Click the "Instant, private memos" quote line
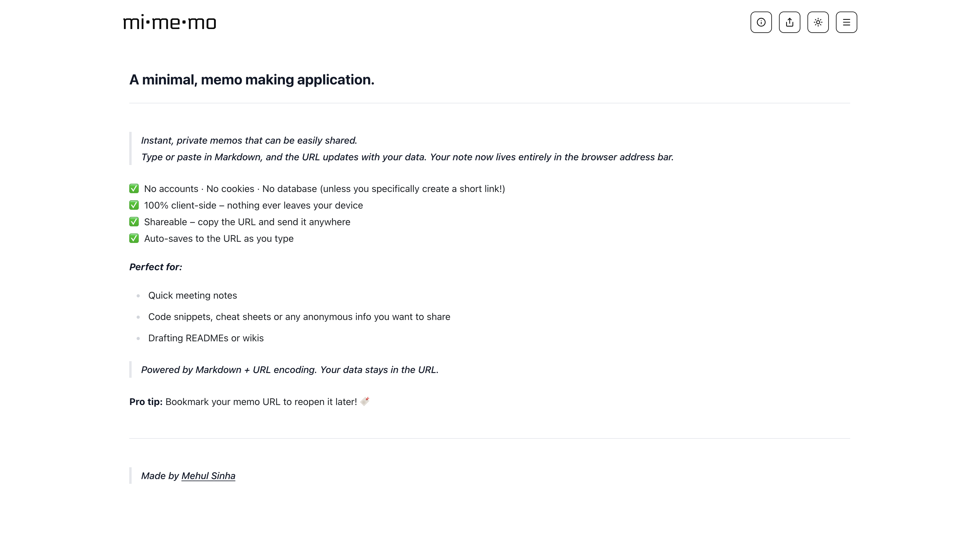The height and width of the screenshot is (541, 980). (x=249, y=140)
